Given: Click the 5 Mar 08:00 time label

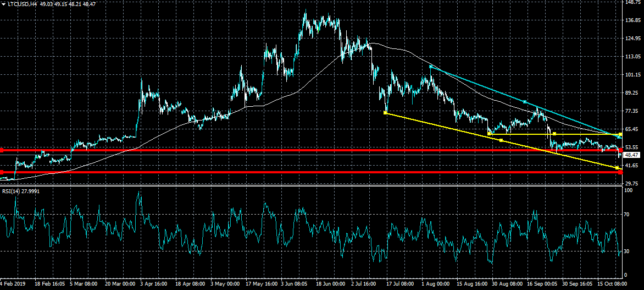Looking at the screenshot, I should pos(84,284).
